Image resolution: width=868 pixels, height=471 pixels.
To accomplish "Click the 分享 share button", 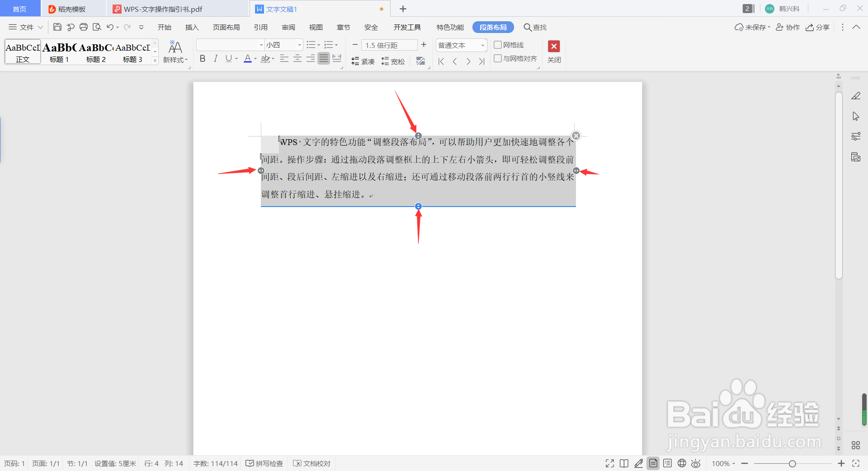I will 817,27.
